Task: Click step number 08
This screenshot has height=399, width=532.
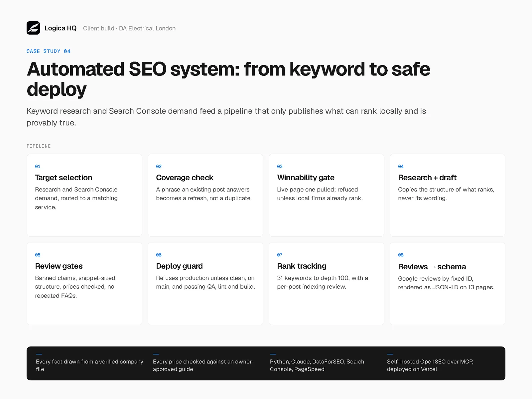Action: pyautogui.click(x=401, y=255)
